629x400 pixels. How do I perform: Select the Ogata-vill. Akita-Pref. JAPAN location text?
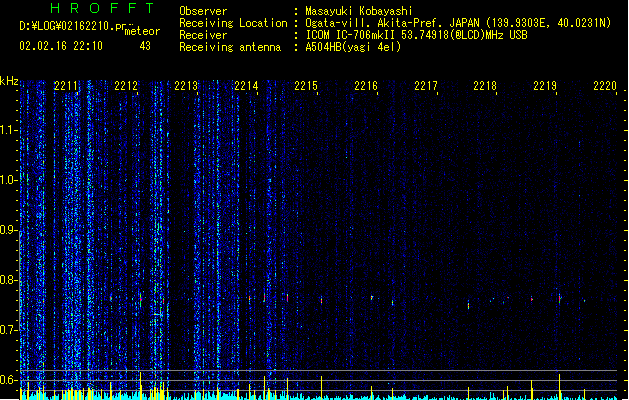[x=458, y=23]
